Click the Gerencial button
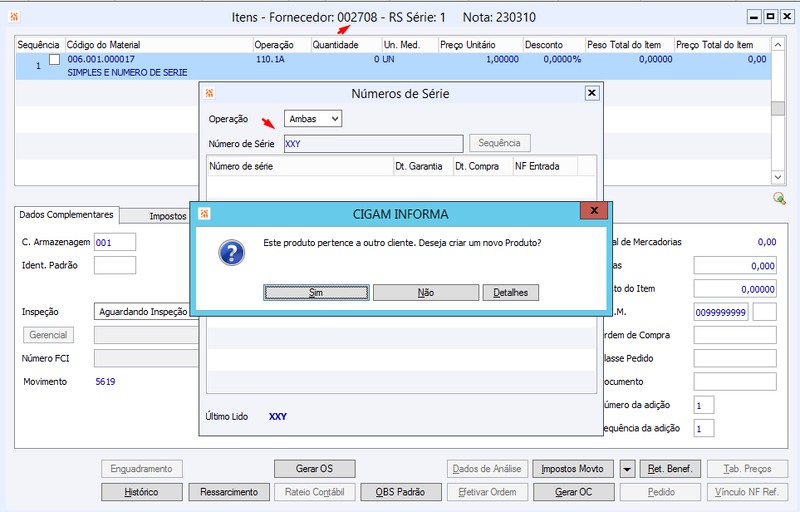Image resolution: width=800 pixels, height=512 pixels. tap(48, 335)
